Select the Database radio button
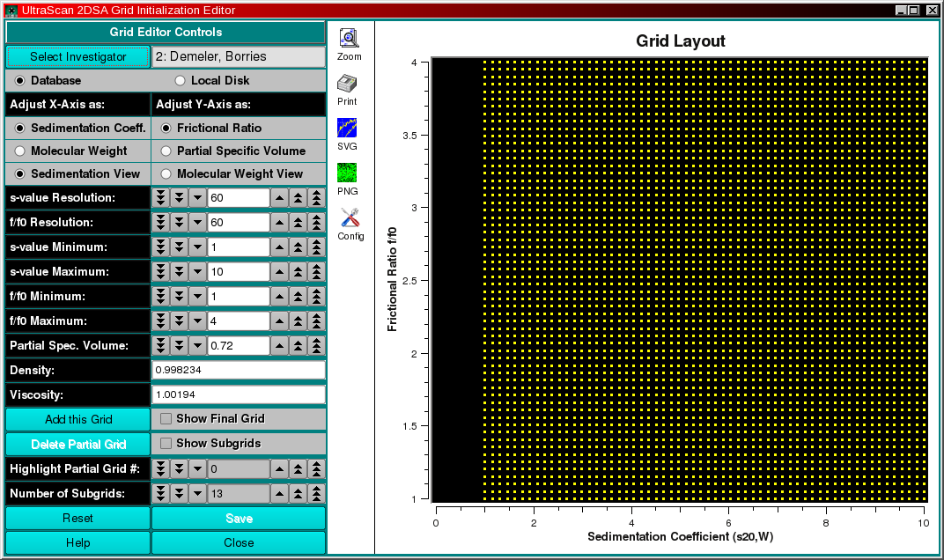Screen dimensions: 944x560 click(20, 81)
